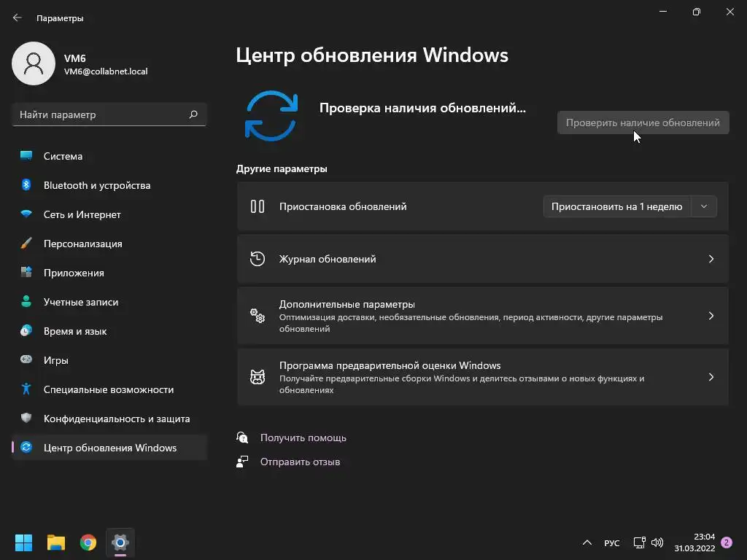Viewport: 747px width, 560px height.
Task: Click the volume speaker tray icon
Action: (x=657, y=542)
